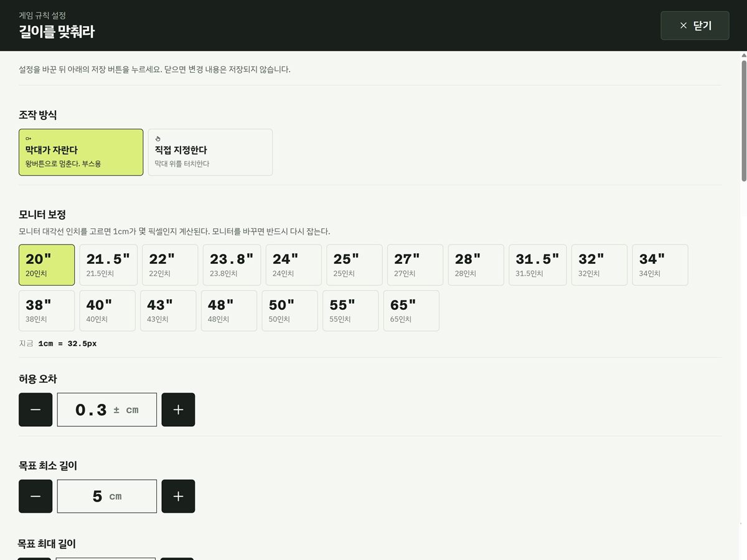Decrease the 허용 오차 tolerance value
747x560 pixels.
click(x=35, y=409)
